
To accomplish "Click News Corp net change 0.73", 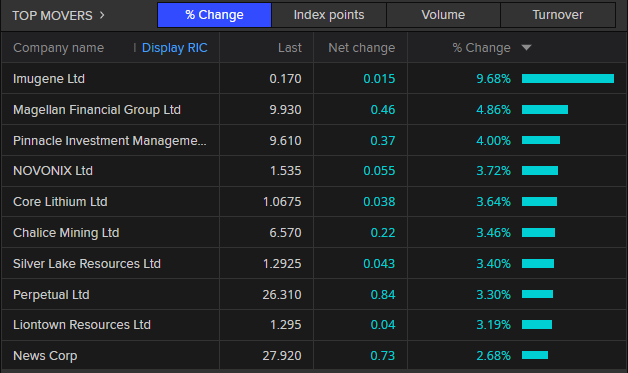I will click(383, 356).
